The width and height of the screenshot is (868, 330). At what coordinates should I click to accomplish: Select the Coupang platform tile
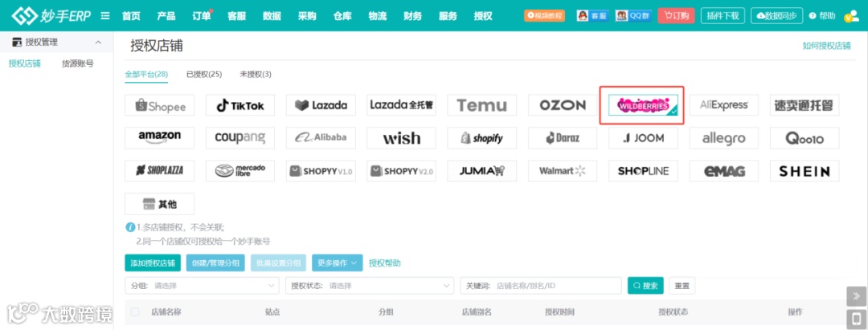pos(240,137)
